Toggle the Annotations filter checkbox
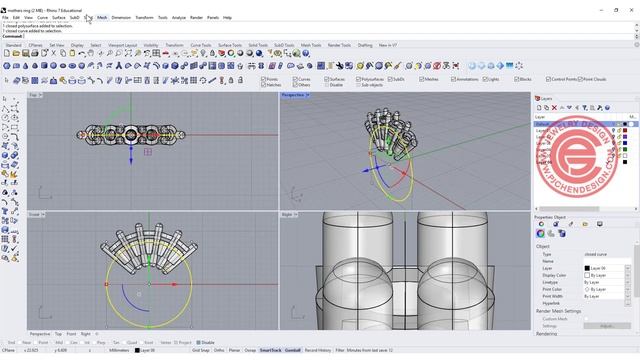Image resolution: width=640 pixels, height=360 pixels. (x=453, y=79)
